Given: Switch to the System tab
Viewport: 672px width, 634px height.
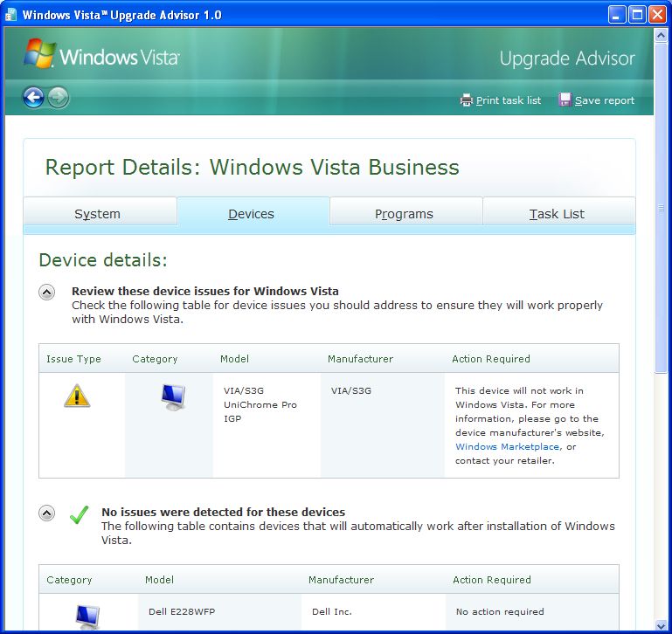Looking at the screenshot, I should pyautogui.click(x=100, y=211).
